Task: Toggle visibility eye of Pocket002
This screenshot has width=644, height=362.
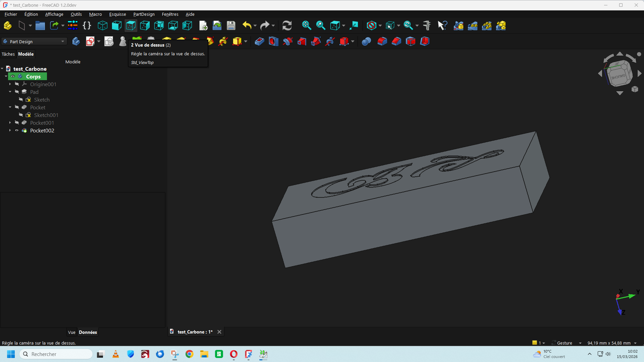Action: [17, 131]
